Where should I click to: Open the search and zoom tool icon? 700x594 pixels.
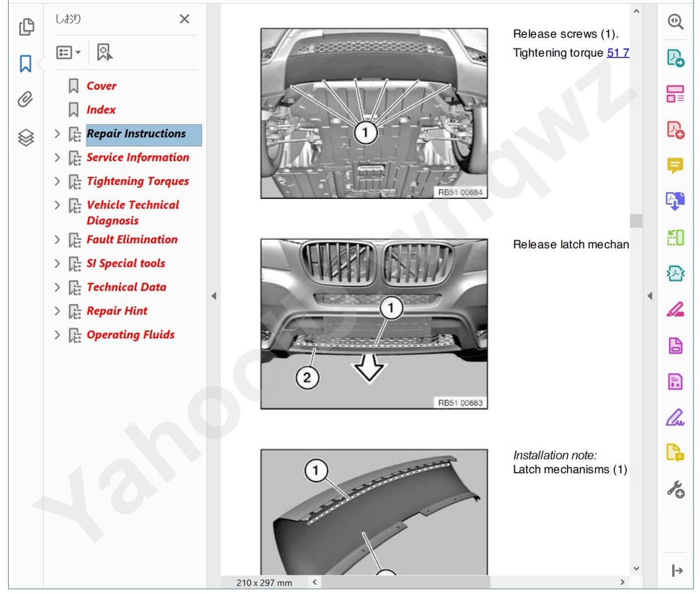tap(675, 22)
